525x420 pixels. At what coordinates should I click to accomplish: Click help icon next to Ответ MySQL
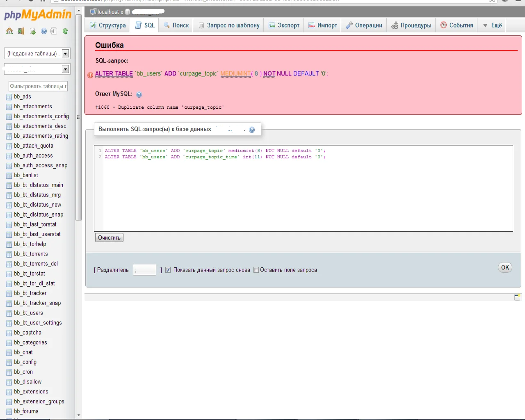[139, 94]
